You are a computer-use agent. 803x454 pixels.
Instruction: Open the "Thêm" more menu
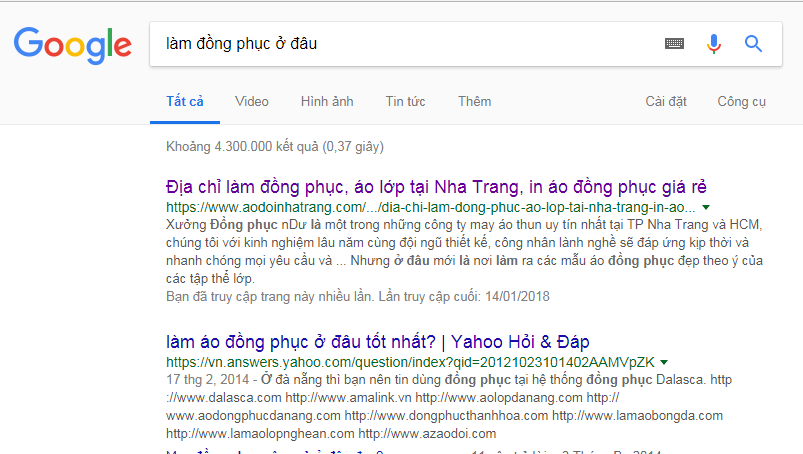coord(475,101)
